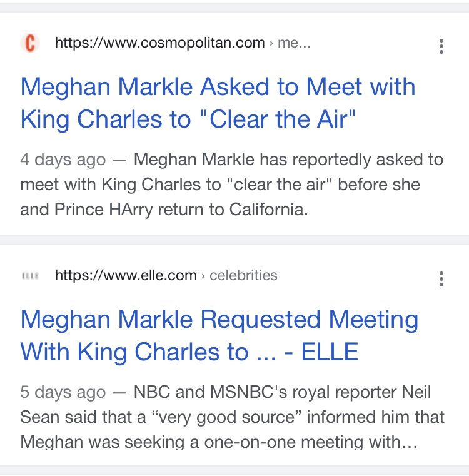Select the "celebrities" breadcrumb in the ELLE result
Image resolution: width=469 pixels, height=476 pixels.
pos(243,275)
